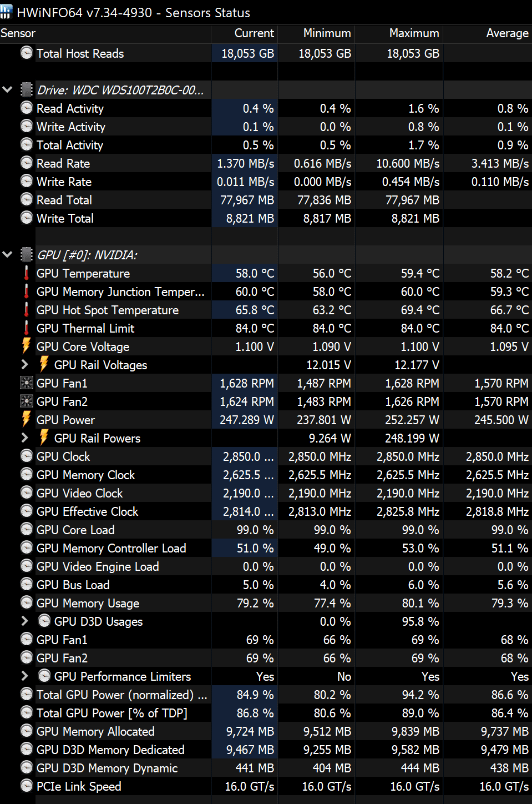Click the GPU Core Voltage lightning icon

point(26,346)
